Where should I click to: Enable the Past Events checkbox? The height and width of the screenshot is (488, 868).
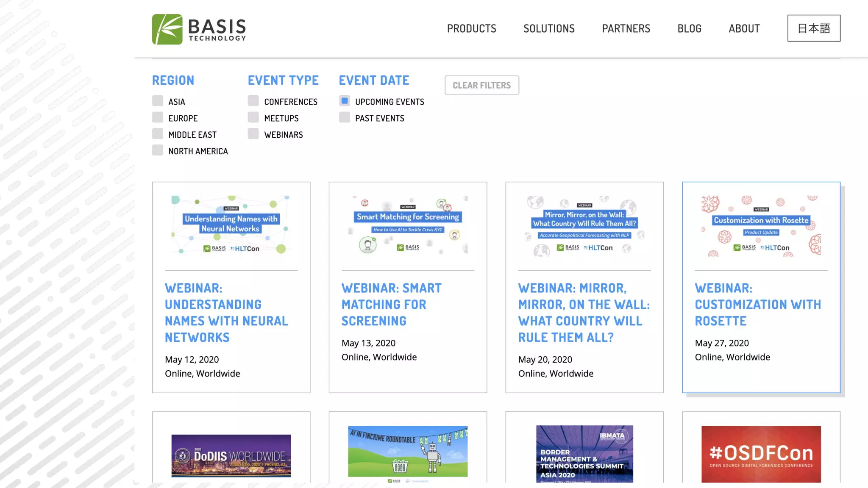coord(345,117)
